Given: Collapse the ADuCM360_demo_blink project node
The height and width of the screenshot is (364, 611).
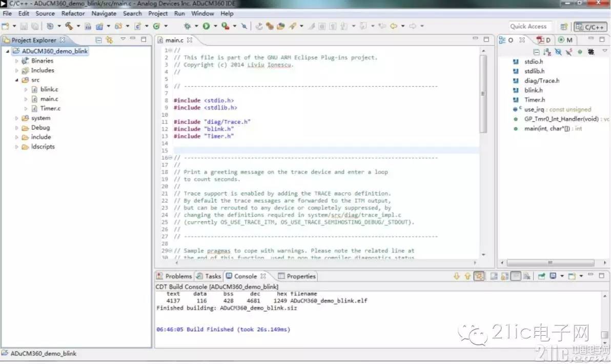Looking at the screenshot, I should (7, 51).
